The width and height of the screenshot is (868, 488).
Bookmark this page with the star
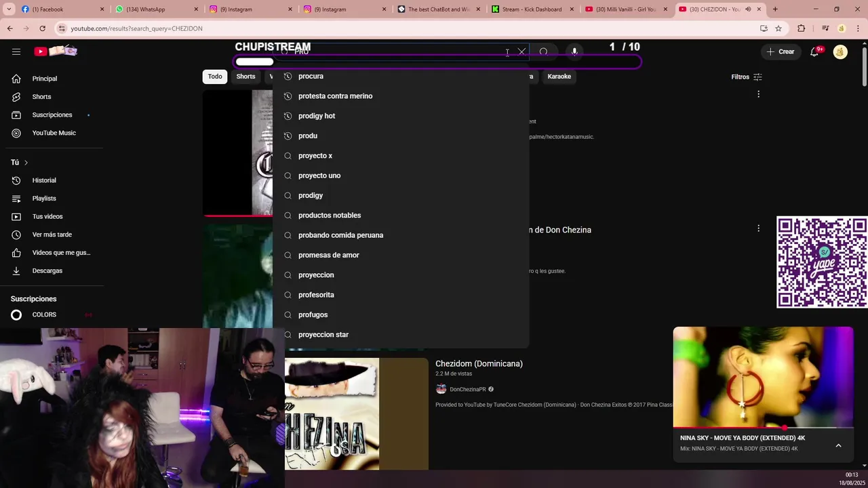pos(778,28)
